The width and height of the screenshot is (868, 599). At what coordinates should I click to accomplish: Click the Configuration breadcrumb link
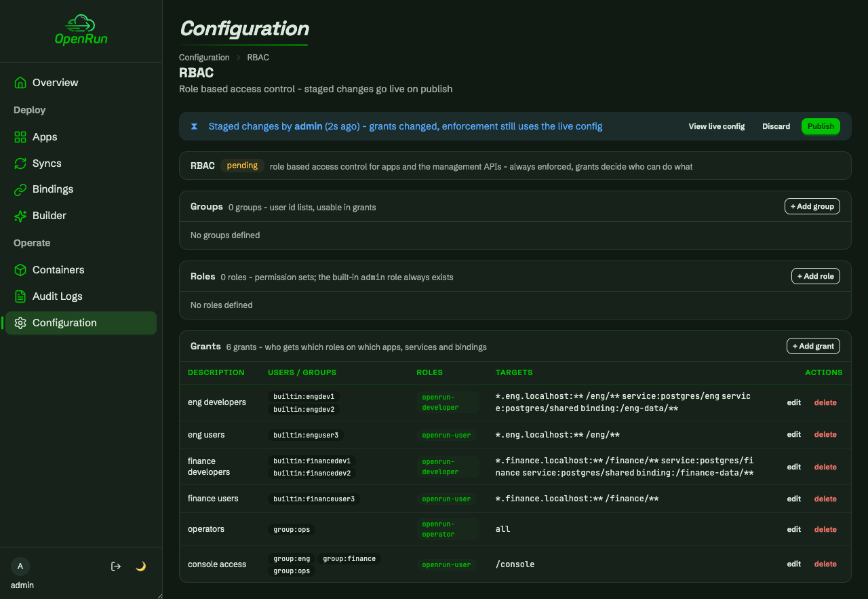204,58
